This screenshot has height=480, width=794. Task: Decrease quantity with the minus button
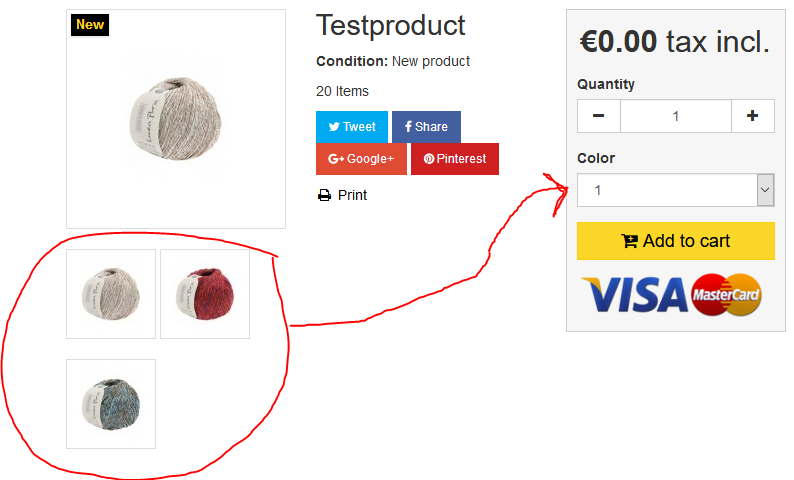coord(599,116)
